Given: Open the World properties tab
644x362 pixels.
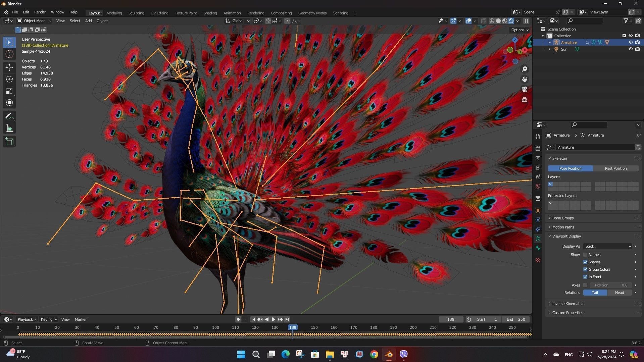Looking at the screenshot, I should pos(538,186).
